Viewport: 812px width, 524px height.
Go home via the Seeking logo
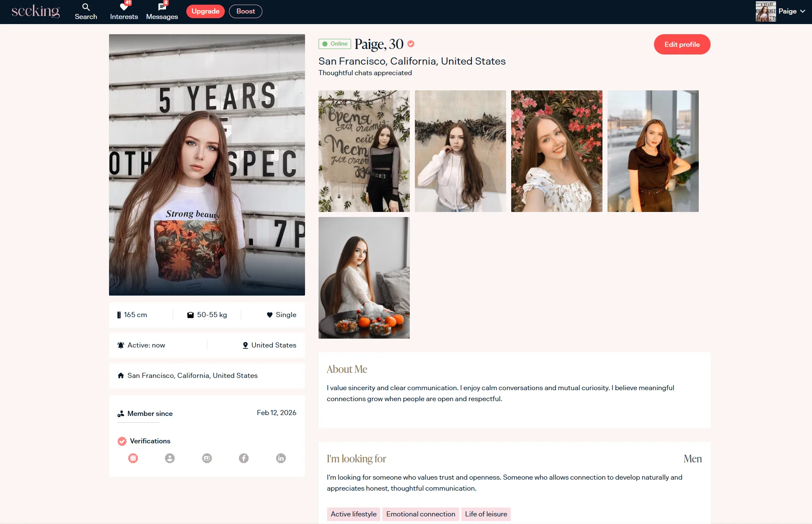pos(35,11)
